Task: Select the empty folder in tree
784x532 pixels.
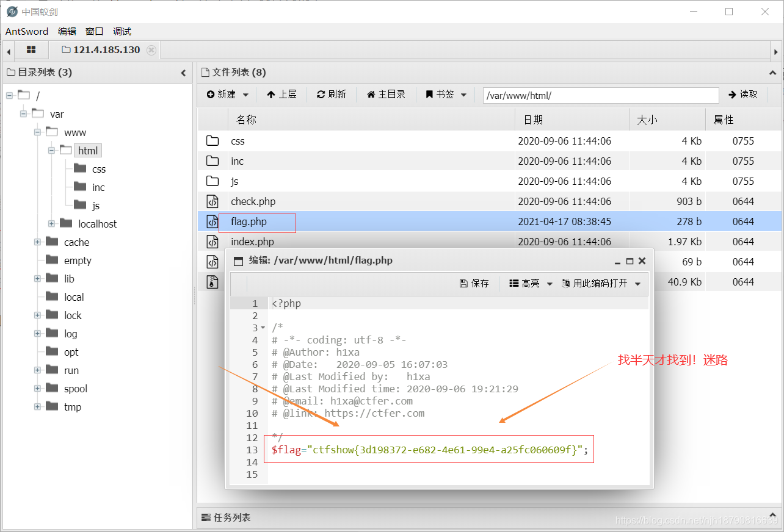Action: [78, 261]
